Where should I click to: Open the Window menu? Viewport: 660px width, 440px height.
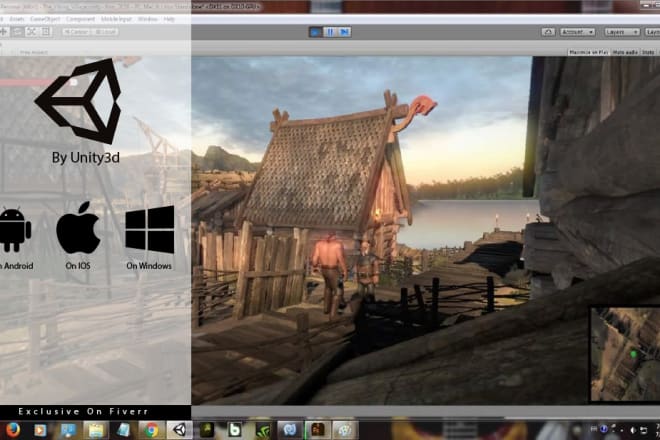[x=148, y=19]
